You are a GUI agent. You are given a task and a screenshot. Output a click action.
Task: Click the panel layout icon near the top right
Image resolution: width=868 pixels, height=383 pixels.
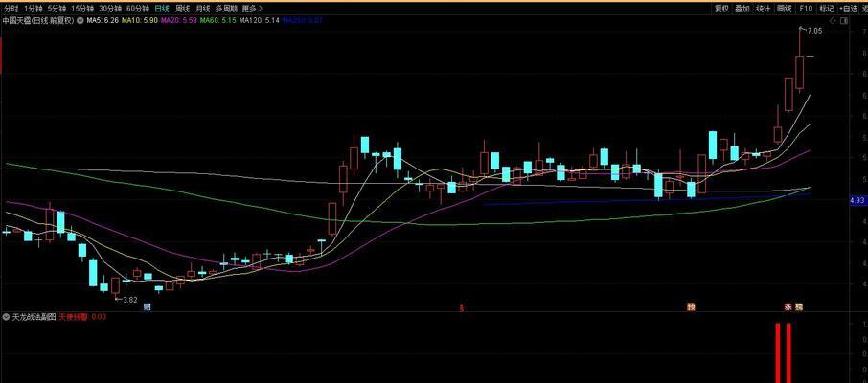[x=845, y=19]
